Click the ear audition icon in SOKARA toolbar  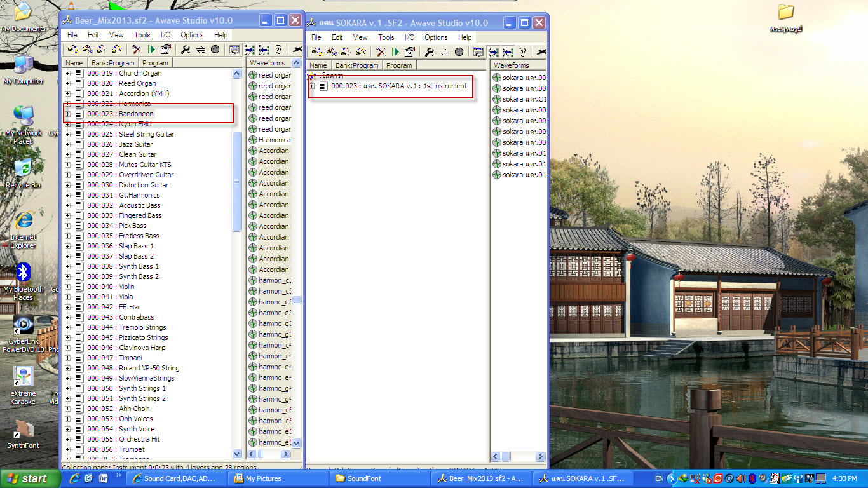click(x=522, y=51)
